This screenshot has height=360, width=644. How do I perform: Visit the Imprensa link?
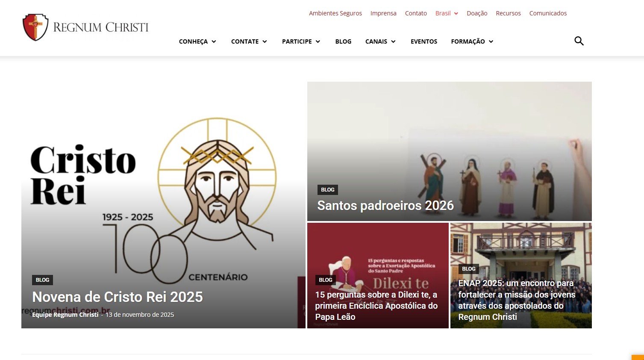coord(383,13)
